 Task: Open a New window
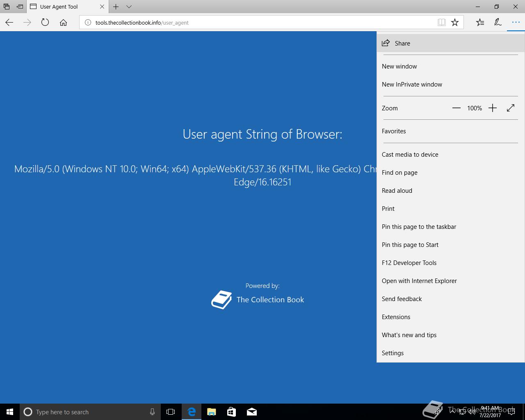450,66
